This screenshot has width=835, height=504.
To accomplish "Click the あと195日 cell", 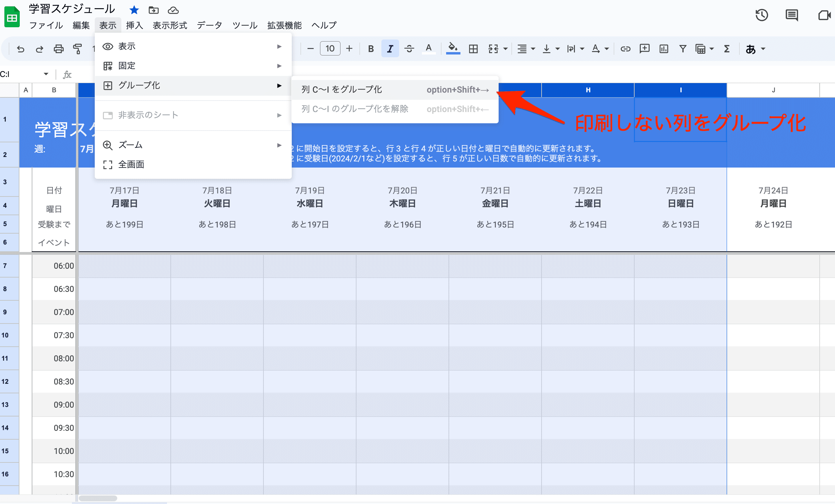I will pos(495,224).
